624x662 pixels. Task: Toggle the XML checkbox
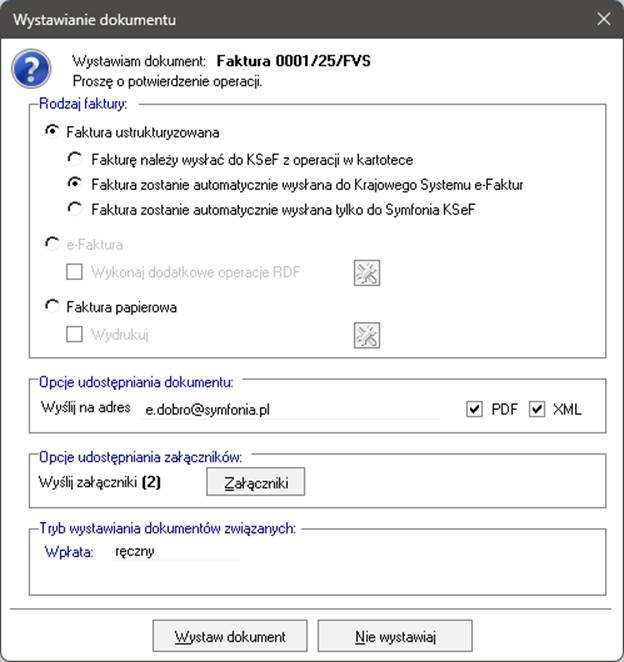(538, 409)
